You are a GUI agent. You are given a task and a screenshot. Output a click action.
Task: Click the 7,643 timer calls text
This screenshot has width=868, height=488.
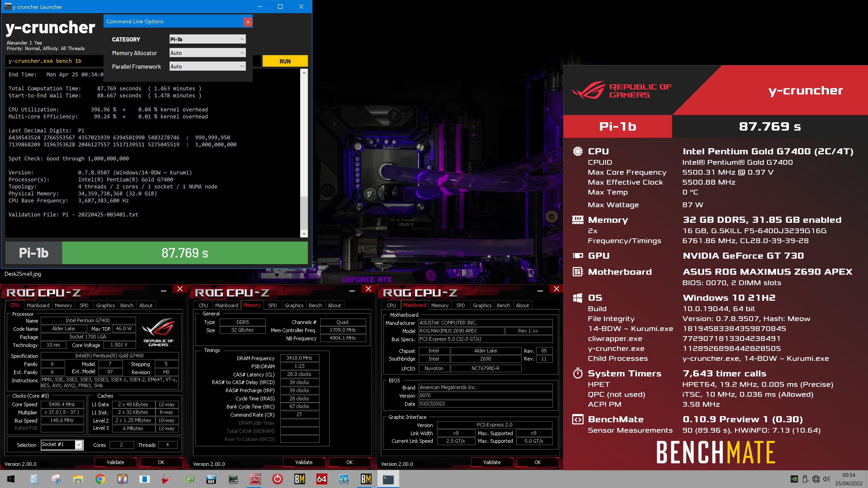[x=724, y=373]
